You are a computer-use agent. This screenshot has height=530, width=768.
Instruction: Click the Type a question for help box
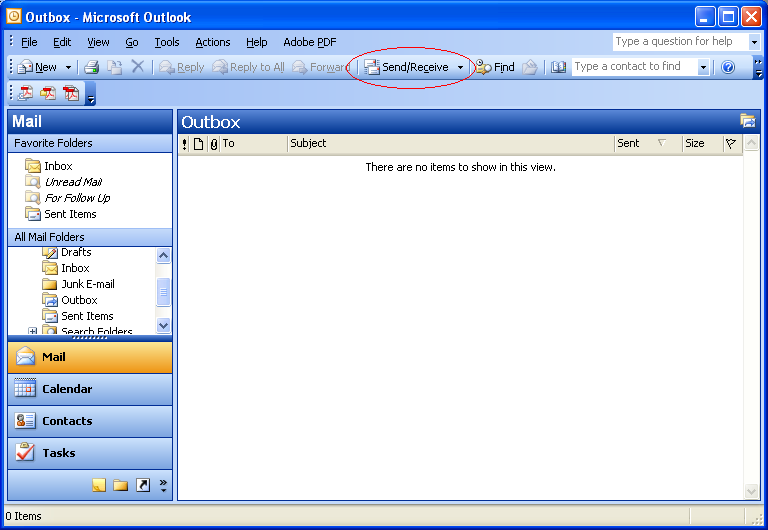(x=680, y=42)
